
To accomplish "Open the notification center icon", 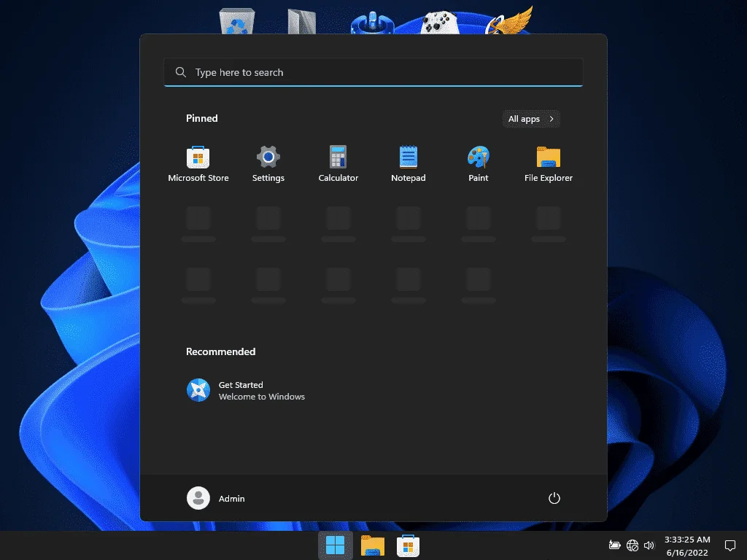I will 729,545.
